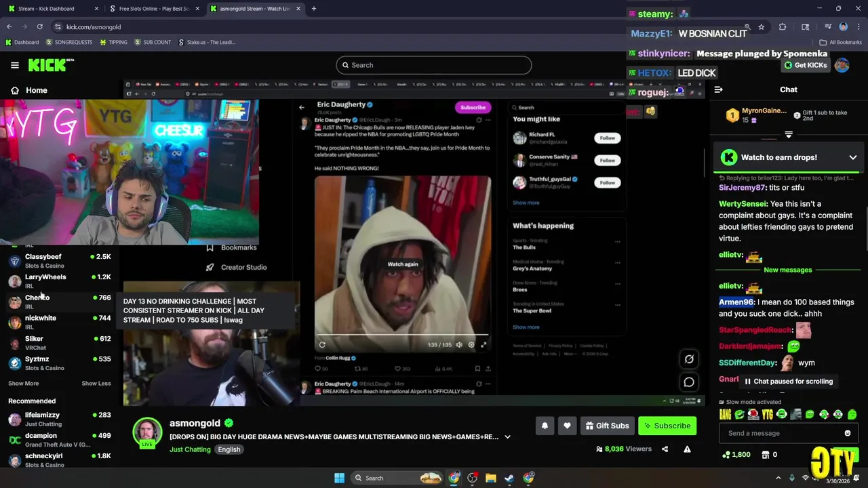The height and width of the screenshot is (488, 868).
Task: Click Show Less in the sidebar
Action: 96,384
